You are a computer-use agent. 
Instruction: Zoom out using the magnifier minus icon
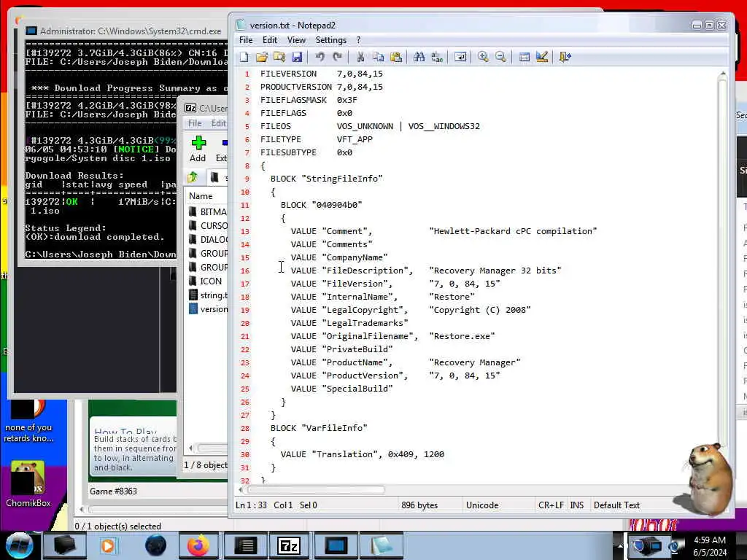[x=500, y=57]
